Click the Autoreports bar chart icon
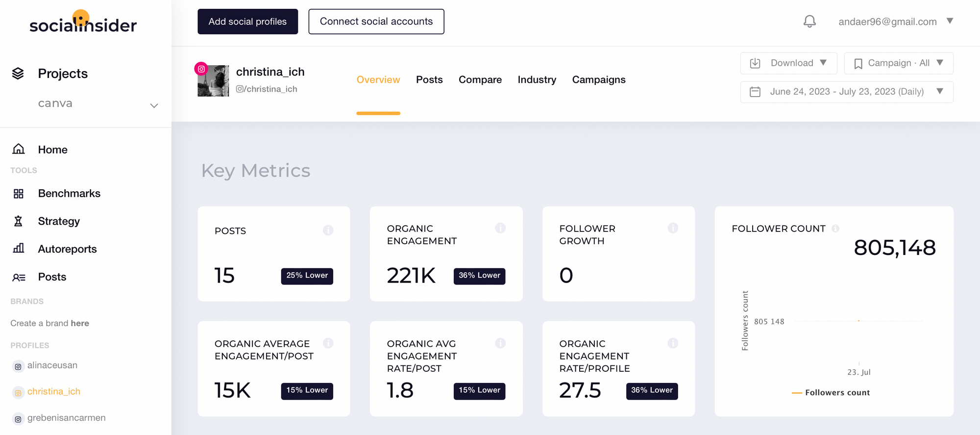980x435 pixels. click(19, 248)
